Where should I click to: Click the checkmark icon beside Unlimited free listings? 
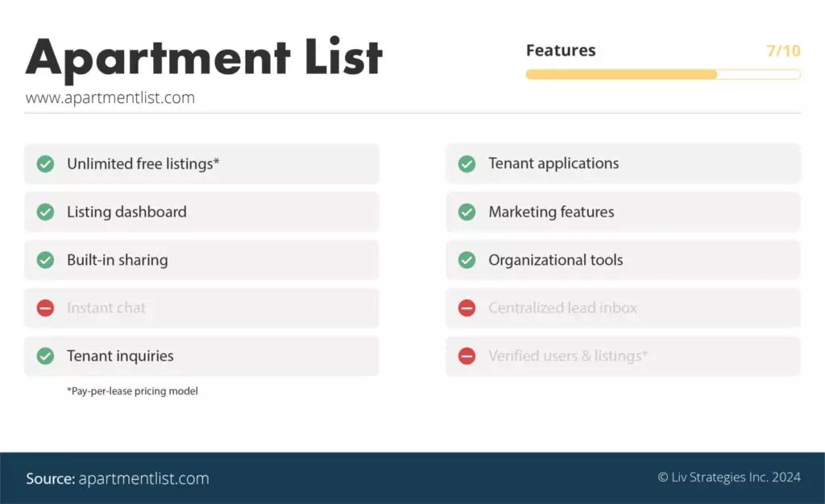pyautogui.click(x=46, y=163)
